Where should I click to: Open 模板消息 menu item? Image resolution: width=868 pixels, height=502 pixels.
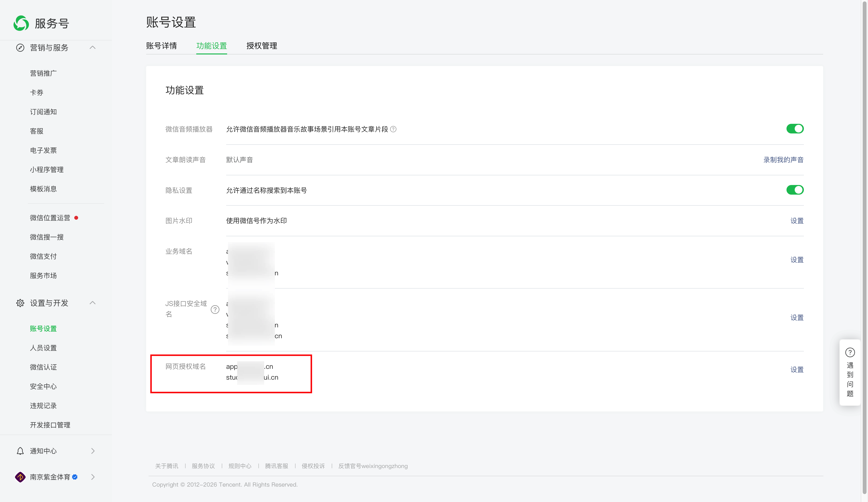(43, 189)
